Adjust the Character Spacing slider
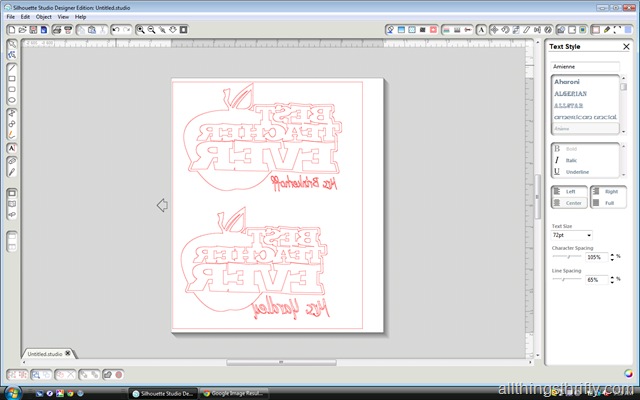The height and width of the screenshot is (400, 640). pyautogui.click(x=567, y=257)
